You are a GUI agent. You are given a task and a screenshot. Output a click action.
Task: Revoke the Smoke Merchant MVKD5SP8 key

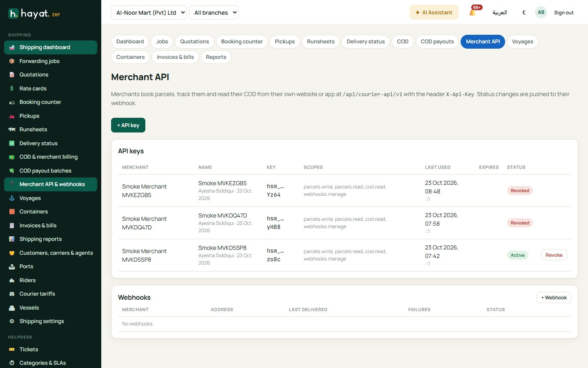click(x=554, y=255)
